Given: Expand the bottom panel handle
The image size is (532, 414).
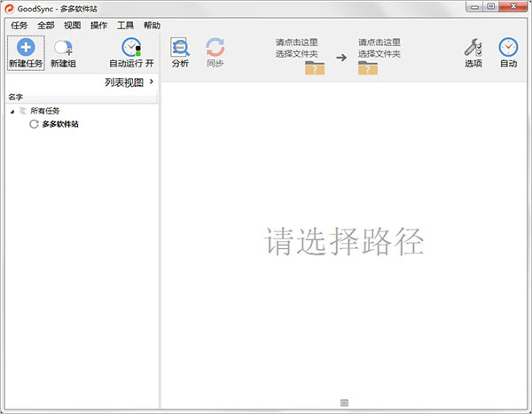Looking at the screenshot, I should (x=344, y=403).
